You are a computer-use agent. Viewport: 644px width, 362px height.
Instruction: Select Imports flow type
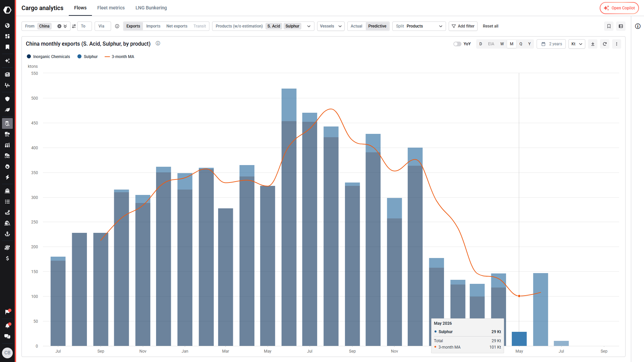153,26
